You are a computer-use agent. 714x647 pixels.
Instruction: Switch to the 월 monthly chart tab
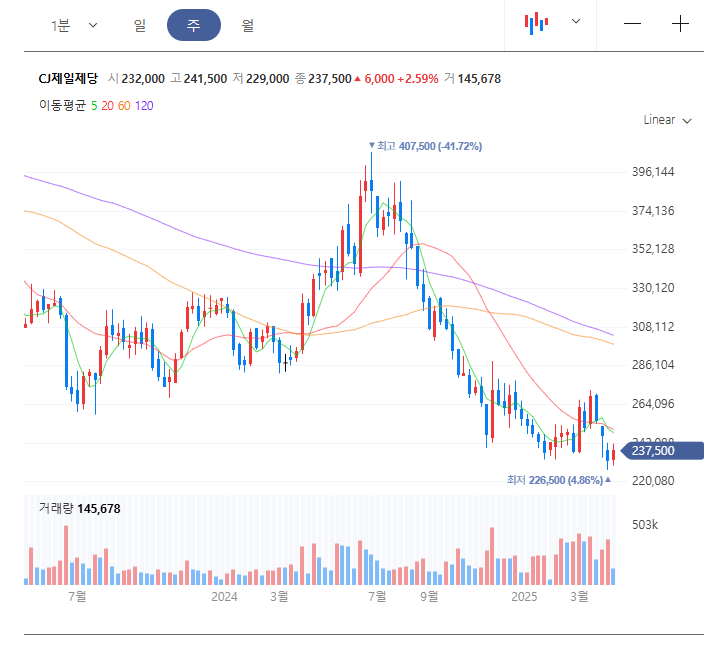pos(248,25)
